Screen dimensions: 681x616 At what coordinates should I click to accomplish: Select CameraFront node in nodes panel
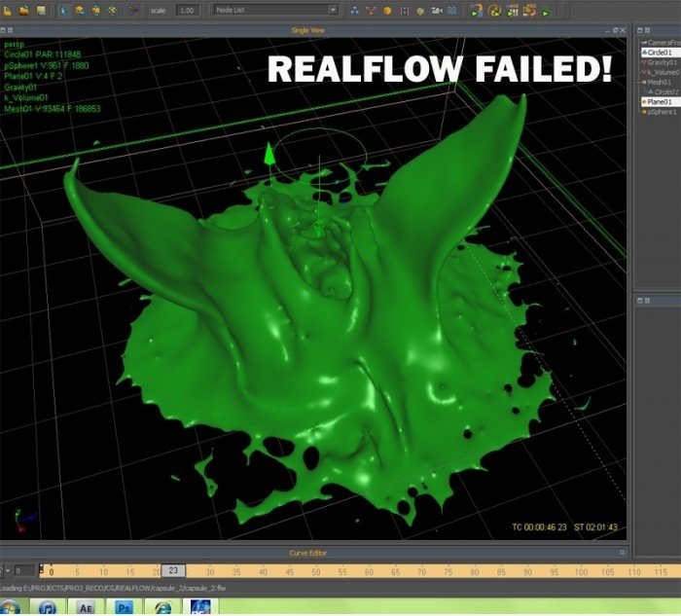pyautogui.click(x=663, y=42)
